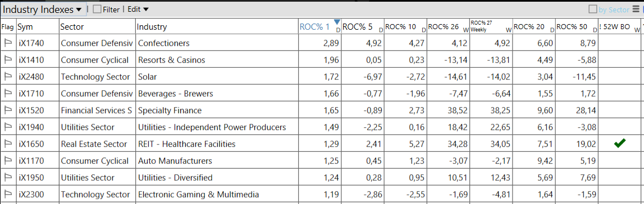Image resolution: width=644 pixels, height=204 pixels.
Task: Enable the Filter checkbox
Action: pos(97,9)
